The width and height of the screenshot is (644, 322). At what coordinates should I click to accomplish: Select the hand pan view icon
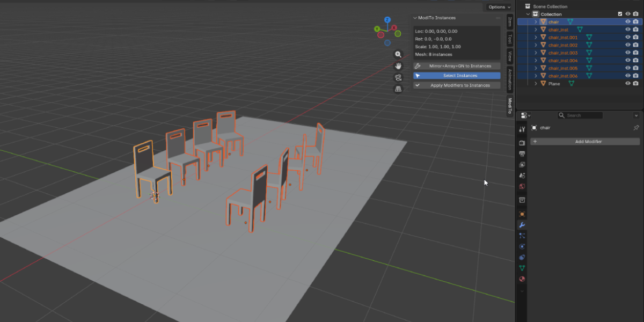pyautogui.click(x=398, y=65)
